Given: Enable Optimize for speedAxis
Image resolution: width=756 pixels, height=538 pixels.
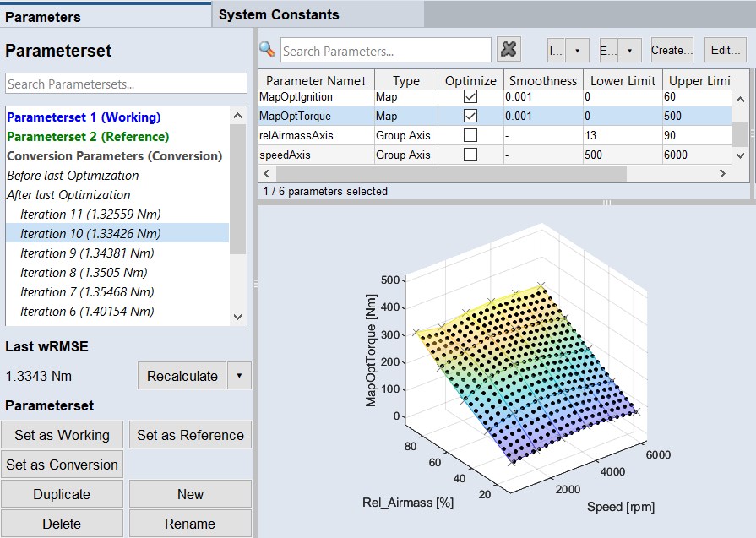Looking at the screenshot, I should [x=470, y=155].
